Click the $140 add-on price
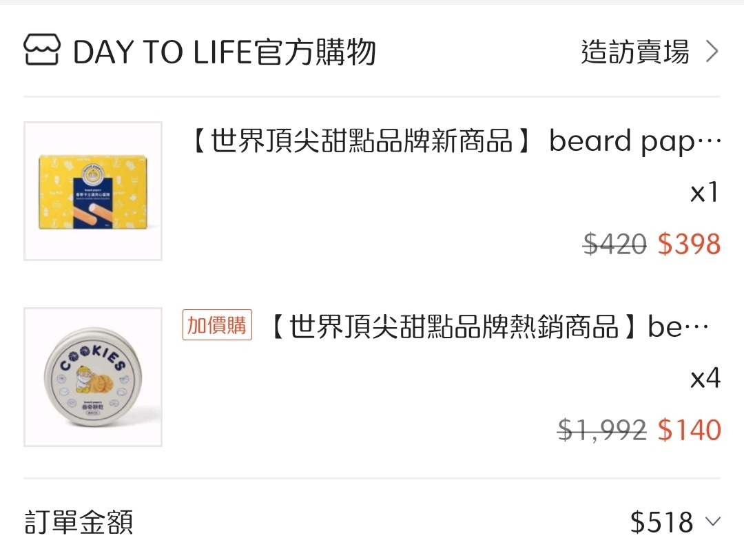This screenshot has width=744, height=560. pos(689,430)
